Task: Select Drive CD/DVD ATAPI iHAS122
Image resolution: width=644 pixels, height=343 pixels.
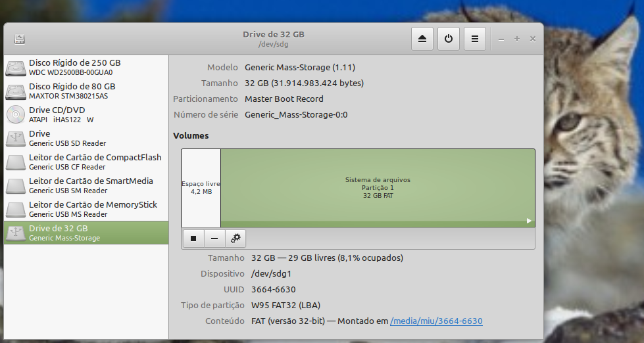Action: click(x=86, y=114)
